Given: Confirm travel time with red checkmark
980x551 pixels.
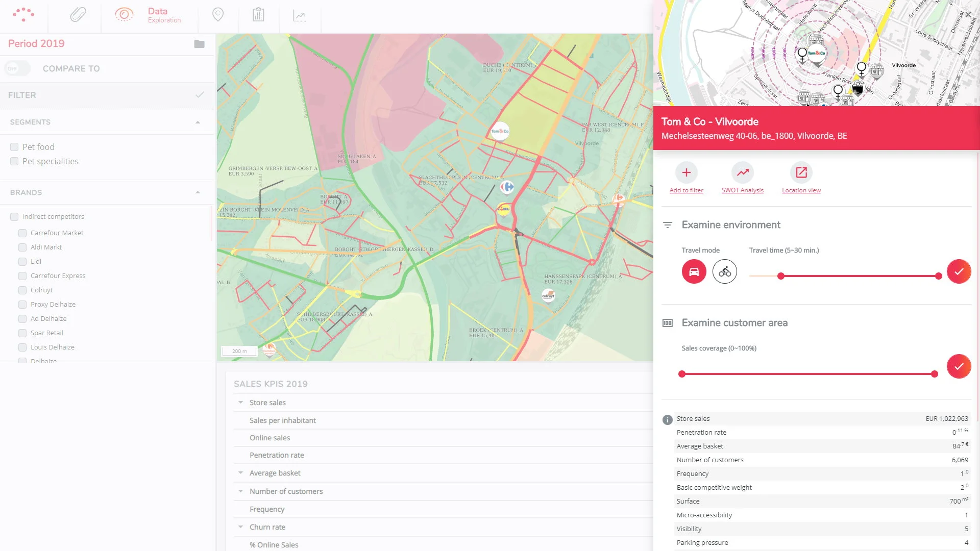Looking at the screenshot, I should 959,271.
